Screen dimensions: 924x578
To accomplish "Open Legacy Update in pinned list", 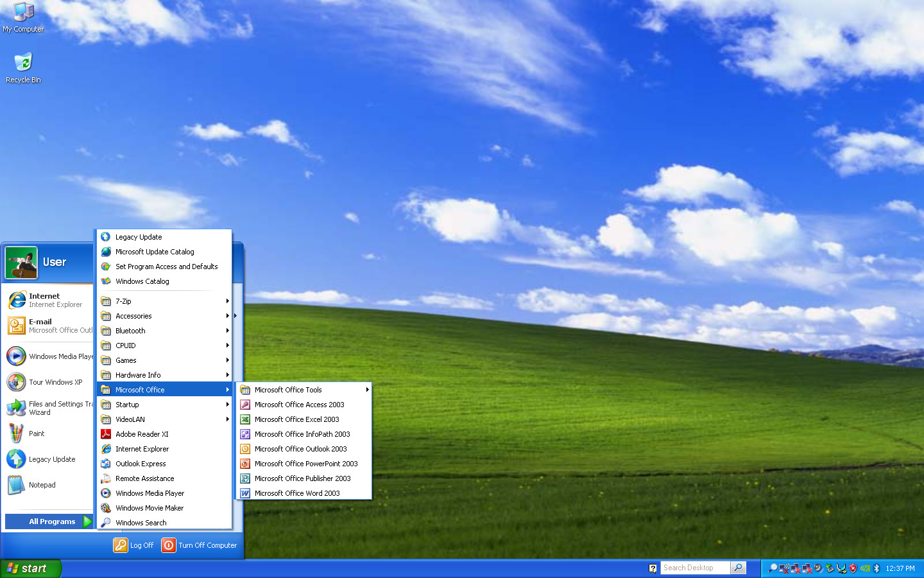I will (x=49, y=459).
